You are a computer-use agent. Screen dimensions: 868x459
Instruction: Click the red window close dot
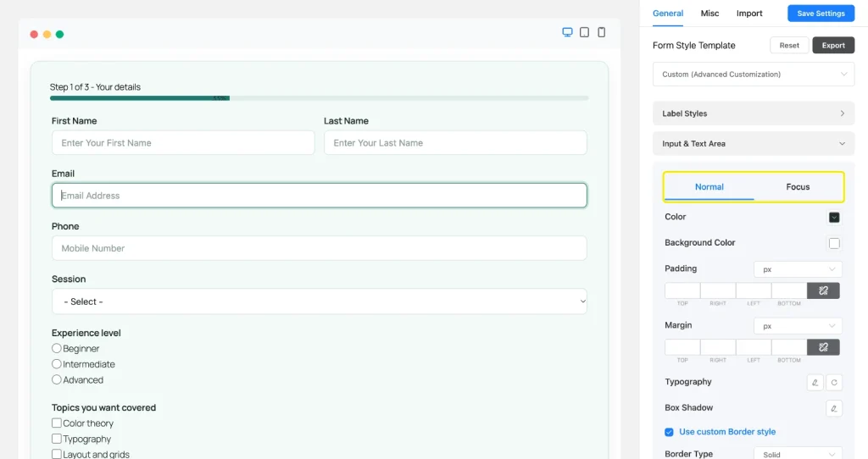pyautogui.click(x=34, y=34)
